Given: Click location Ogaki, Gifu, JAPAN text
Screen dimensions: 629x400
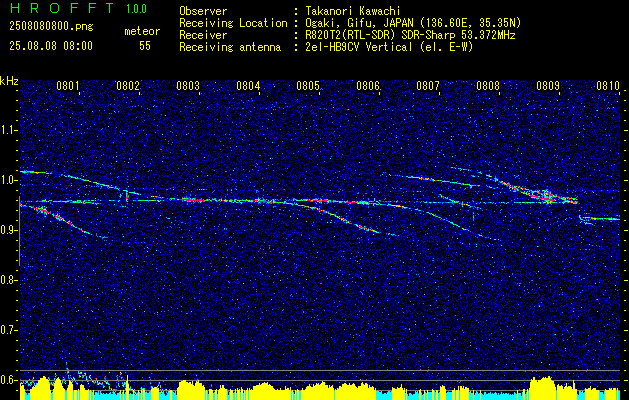Looking at the screenshot, I should pyautogui.click(x=412, y=23).
